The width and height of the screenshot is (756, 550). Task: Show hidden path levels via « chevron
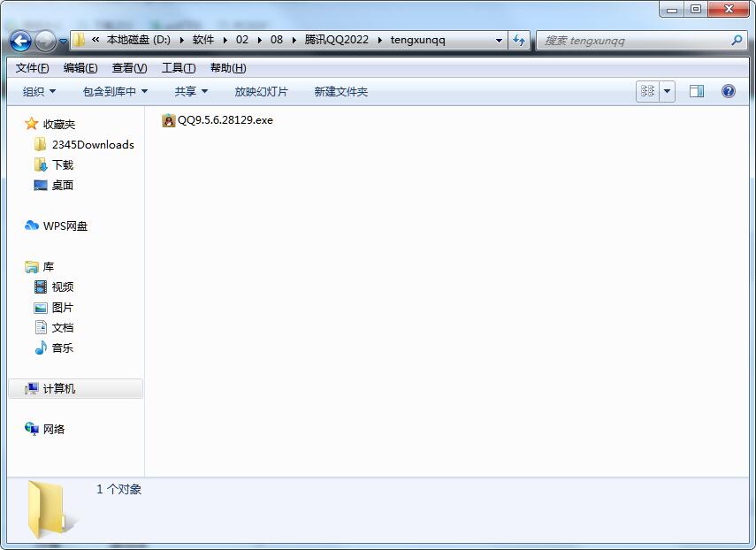point(95,40)
